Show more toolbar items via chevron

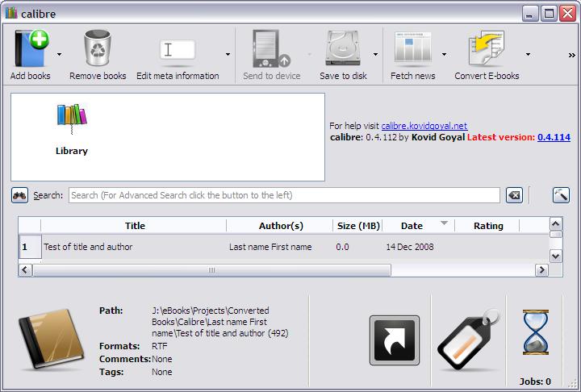572,55
